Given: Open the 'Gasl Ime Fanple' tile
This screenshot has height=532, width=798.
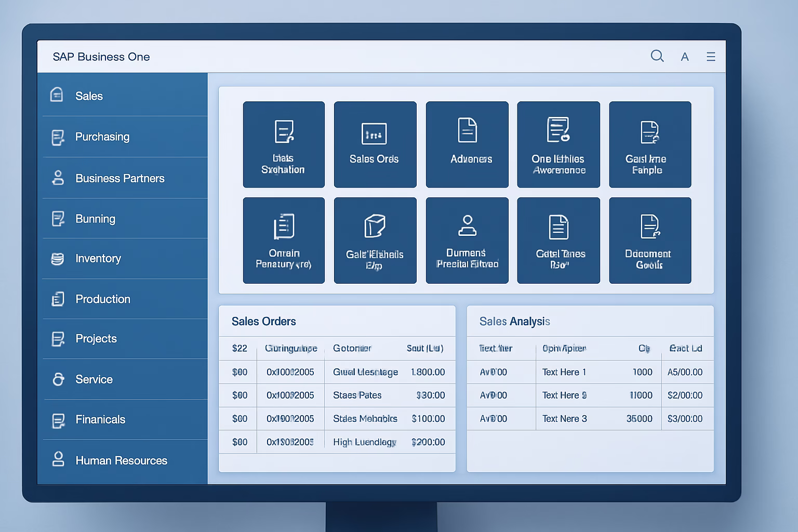Looking at the screenshot, I should 650,144.
